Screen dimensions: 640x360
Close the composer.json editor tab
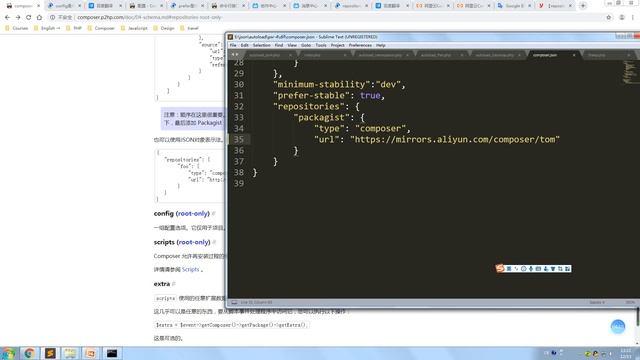pyautogui.click(x=574, y=55)
